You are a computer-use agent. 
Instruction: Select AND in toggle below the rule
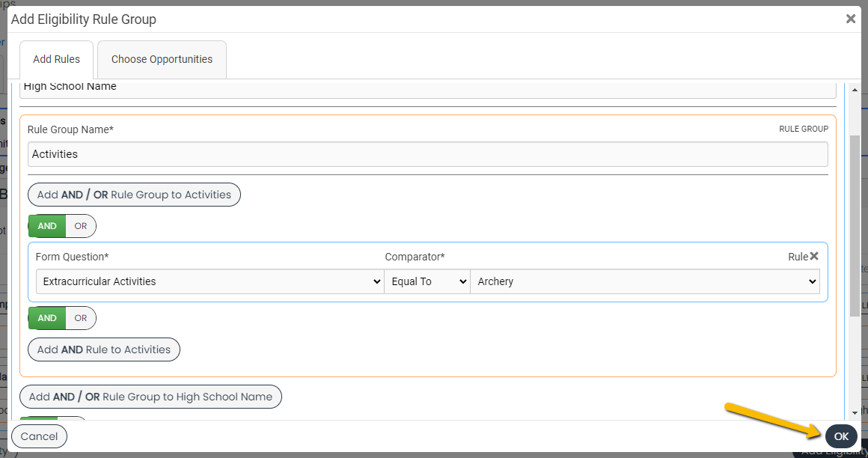[47, 318]
